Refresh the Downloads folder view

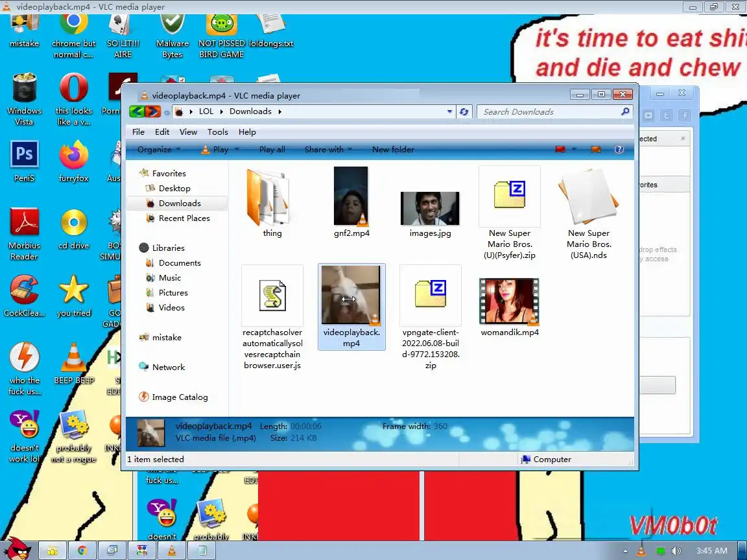click(x=464, y=112)
